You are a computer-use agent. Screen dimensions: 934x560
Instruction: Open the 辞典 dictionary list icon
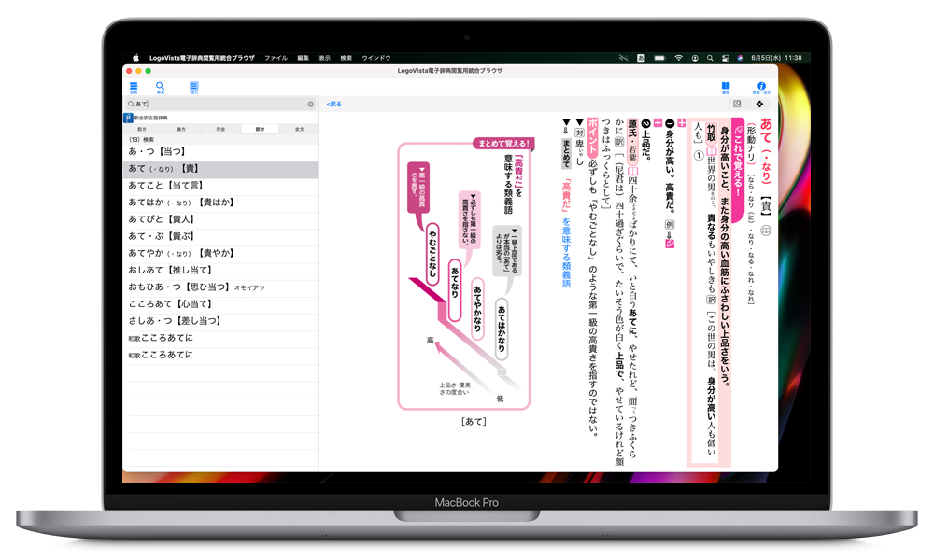point(134,86)
